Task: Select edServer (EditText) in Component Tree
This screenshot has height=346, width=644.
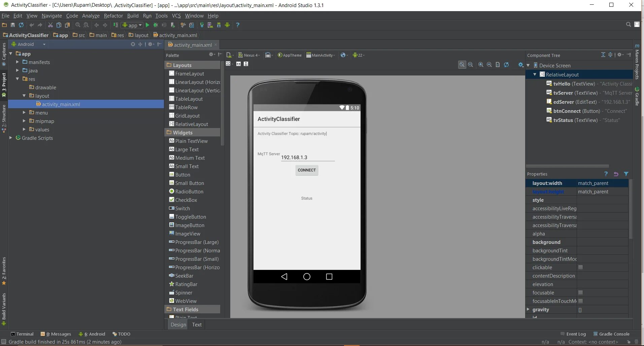Action: 588,102
